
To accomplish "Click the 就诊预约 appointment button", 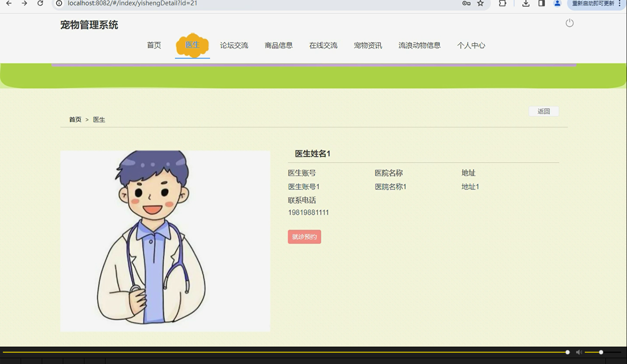I will click(x=304, y=237).
